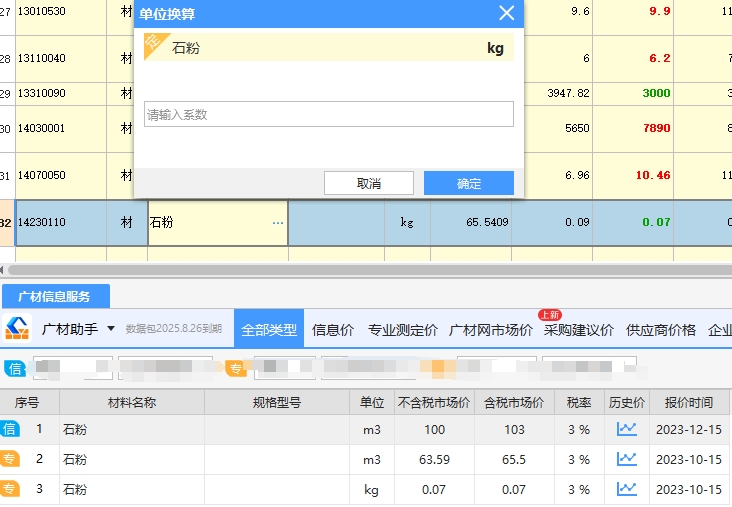Select code cell 13310090
Viewport: 732px width, 507px height.
point(61,93)
